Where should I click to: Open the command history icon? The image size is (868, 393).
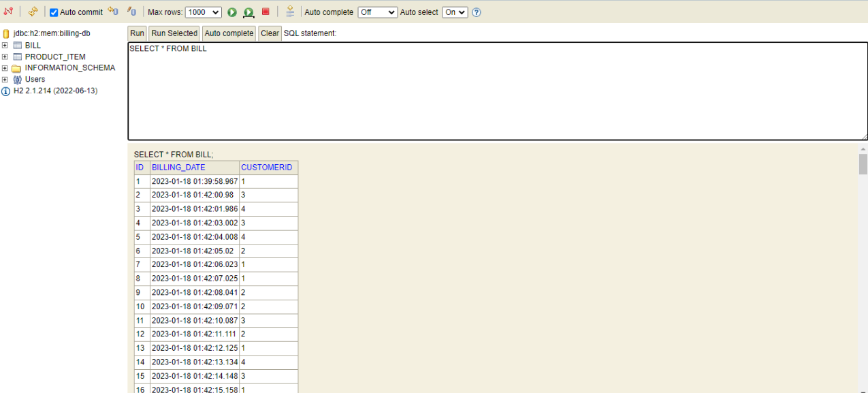[x=290, y=12]
